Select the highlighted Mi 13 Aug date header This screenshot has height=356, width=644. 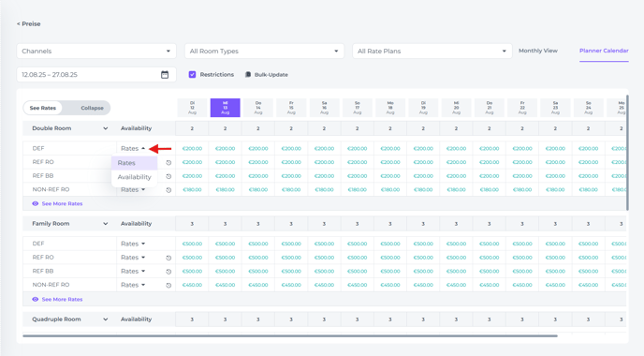coord(225,108)
